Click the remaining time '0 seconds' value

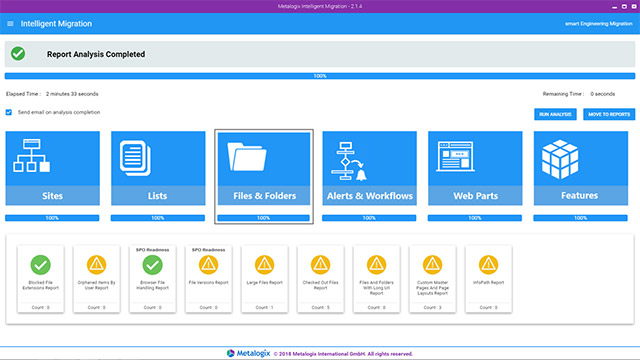(x=602, y=94)
